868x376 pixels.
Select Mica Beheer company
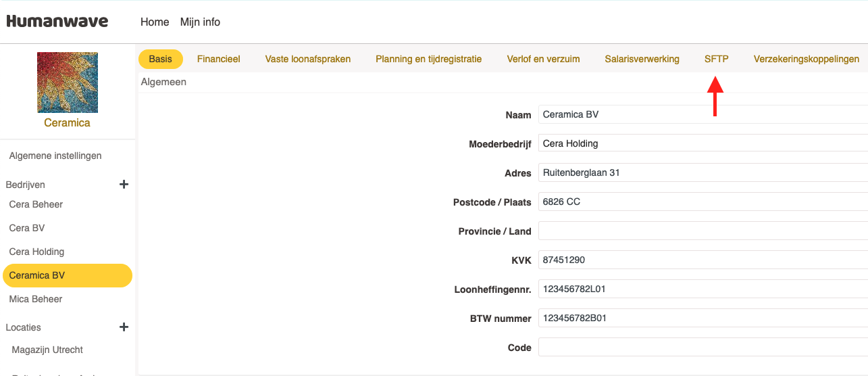(x=36, y=299)
